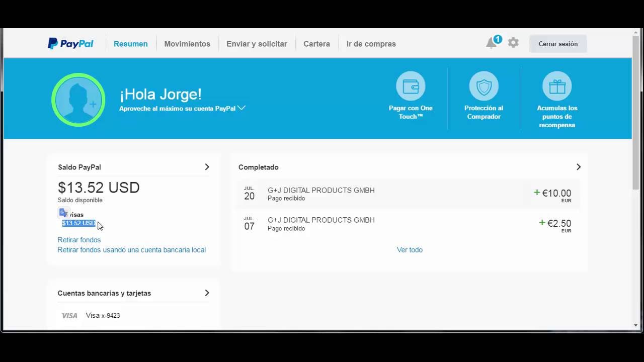Open the Resumen tab
The width and height of the screenshot is (644, 362).
pyautogui.click(x=131, y=44)
